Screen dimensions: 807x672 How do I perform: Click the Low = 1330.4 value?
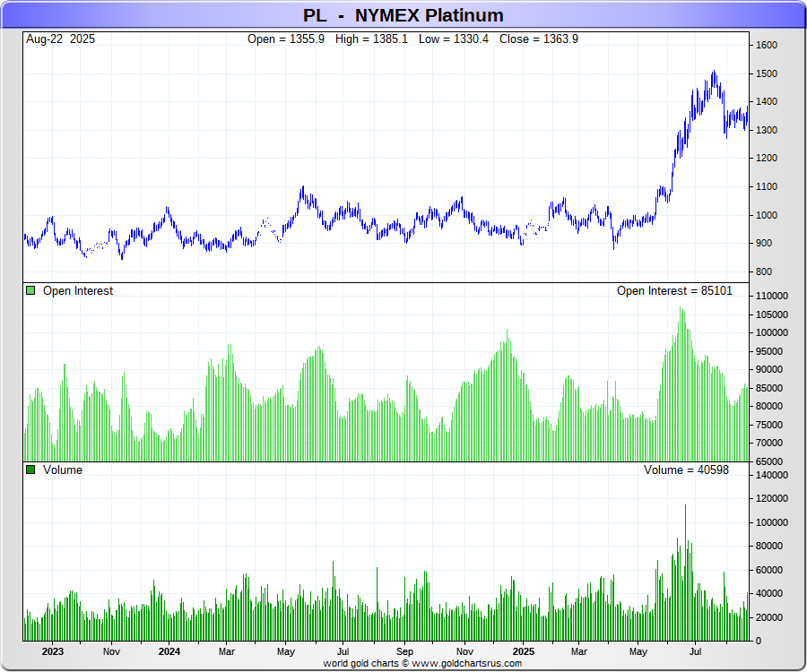(x=454, y=39)
